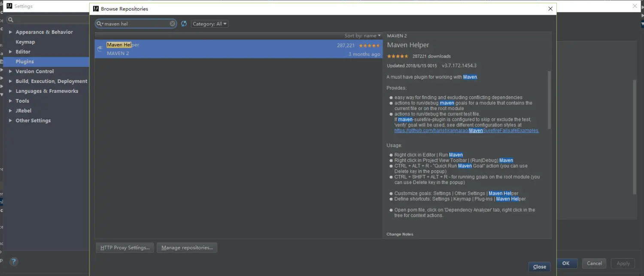Image resolution: width=644 pixels, height=276 pixels.
Task: Click Apply in the Settings window
Action: (623, 264)
